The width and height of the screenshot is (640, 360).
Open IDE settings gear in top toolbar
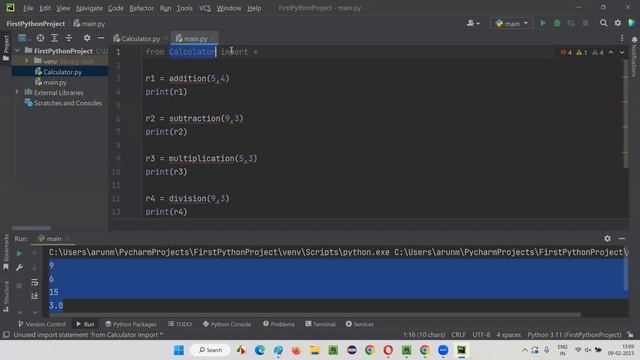pyautogui.click(x=618, y=23)
